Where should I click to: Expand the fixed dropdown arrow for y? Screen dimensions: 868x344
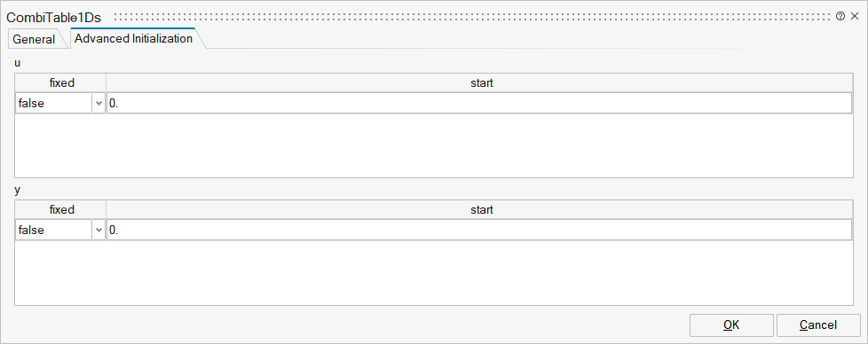tap(99, 231)
